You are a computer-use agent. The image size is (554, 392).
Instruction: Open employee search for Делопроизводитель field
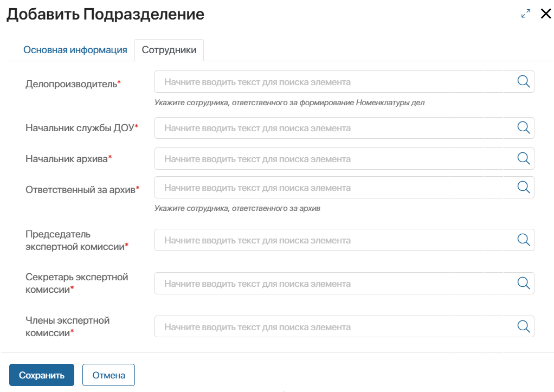tap(523, 81)
